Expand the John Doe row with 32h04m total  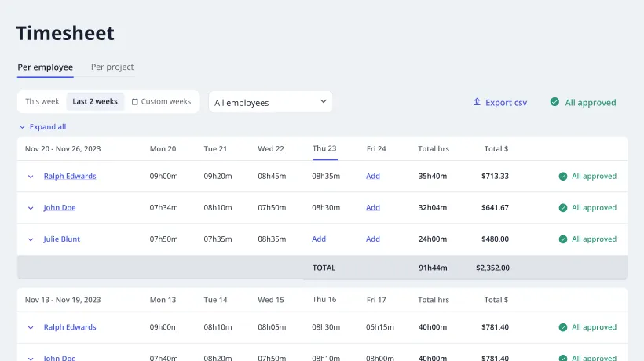coord(31,209)
